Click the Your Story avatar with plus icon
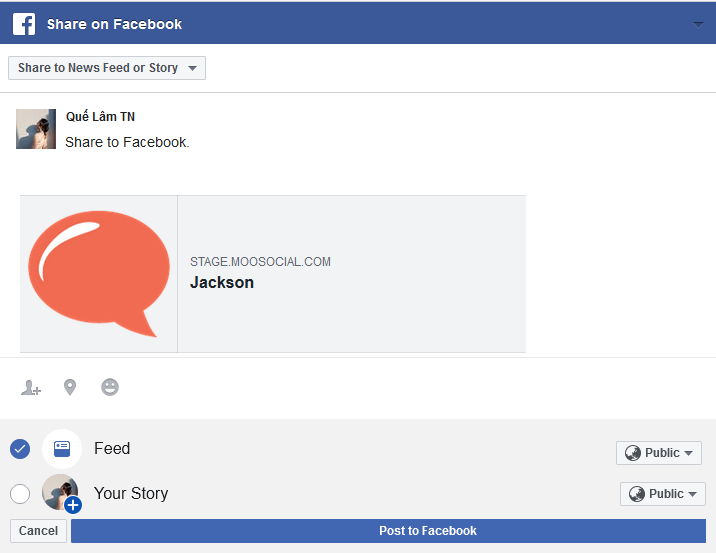Screen dimensions: 716x553 click(x=62, y=493)
